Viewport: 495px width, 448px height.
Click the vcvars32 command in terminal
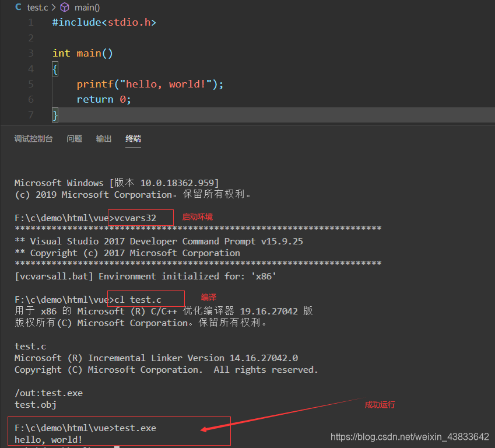coord(135,218)
